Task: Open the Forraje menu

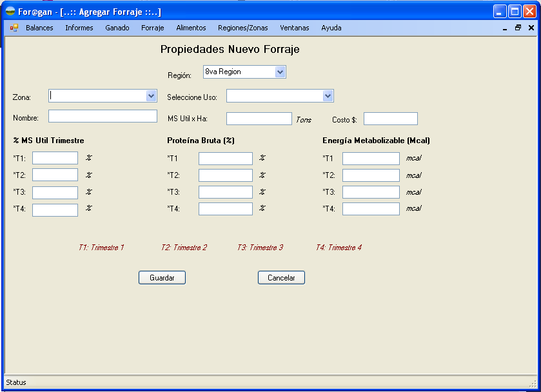Action: 153,28
